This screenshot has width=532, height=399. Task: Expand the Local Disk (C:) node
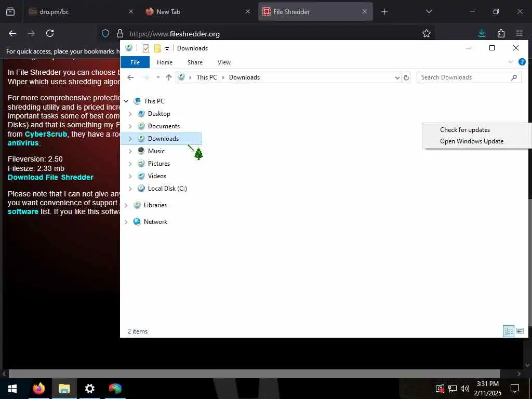(x=130, y=189)
